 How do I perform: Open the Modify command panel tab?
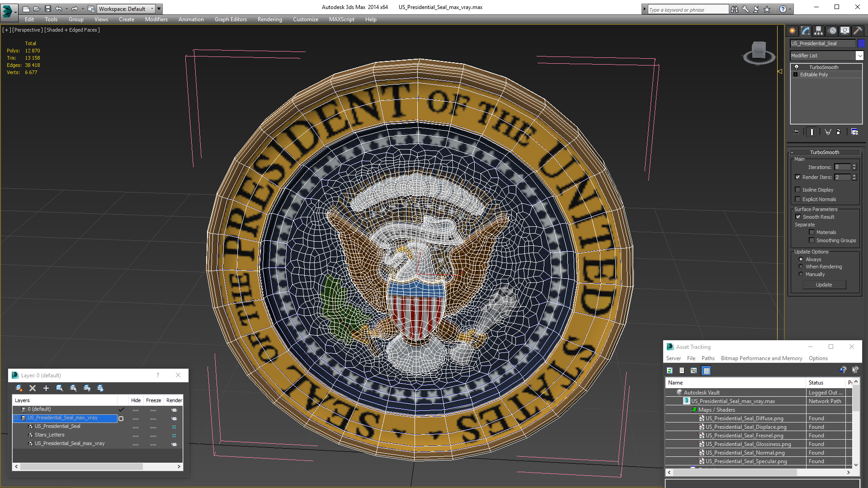pyautogui.click(x=805, y=31)
